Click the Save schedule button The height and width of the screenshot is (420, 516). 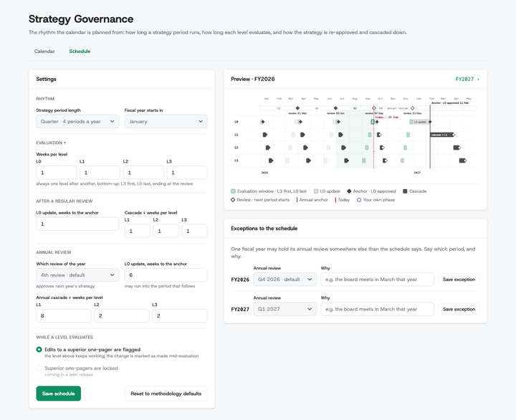tap(59, 393)
